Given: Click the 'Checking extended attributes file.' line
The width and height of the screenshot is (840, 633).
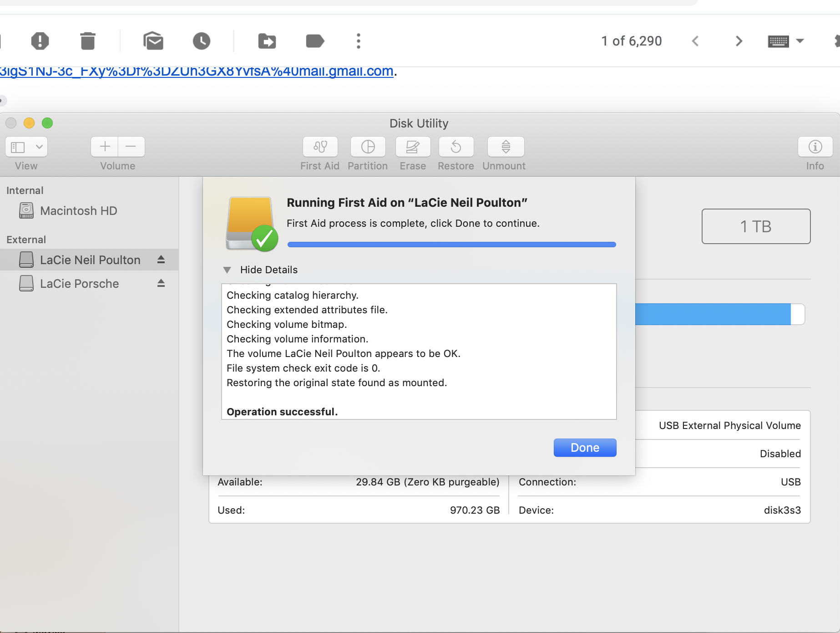Looking at the screenshot, I should (307, 310).
